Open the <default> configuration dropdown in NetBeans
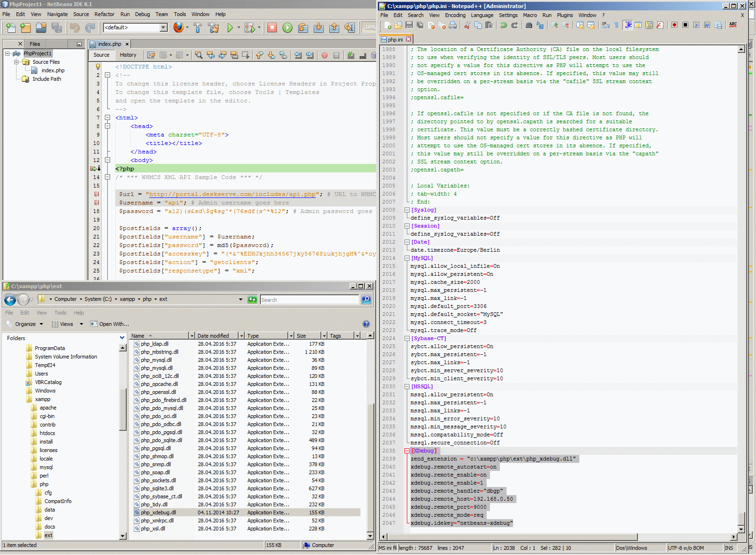 pos(163,27)
